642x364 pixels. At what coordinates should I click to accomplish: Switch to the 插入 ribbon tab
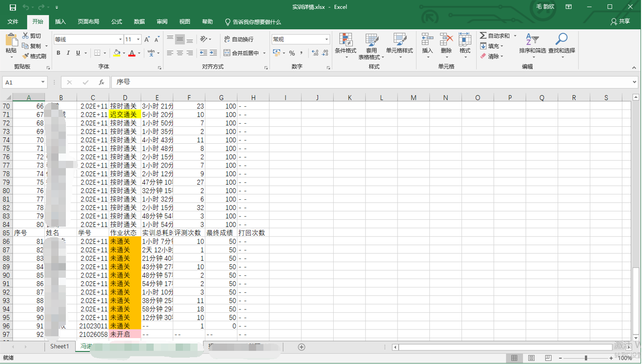[60, 22]
